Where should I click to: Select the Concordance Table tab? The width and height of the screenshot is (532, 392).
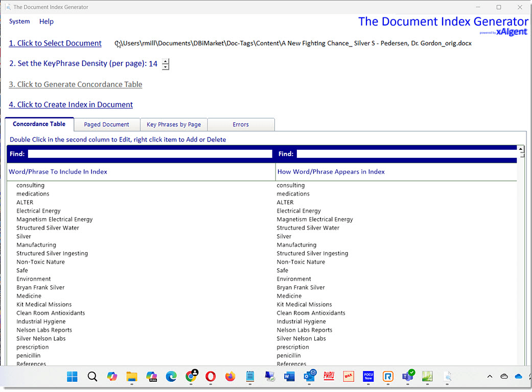click(39, 124)
